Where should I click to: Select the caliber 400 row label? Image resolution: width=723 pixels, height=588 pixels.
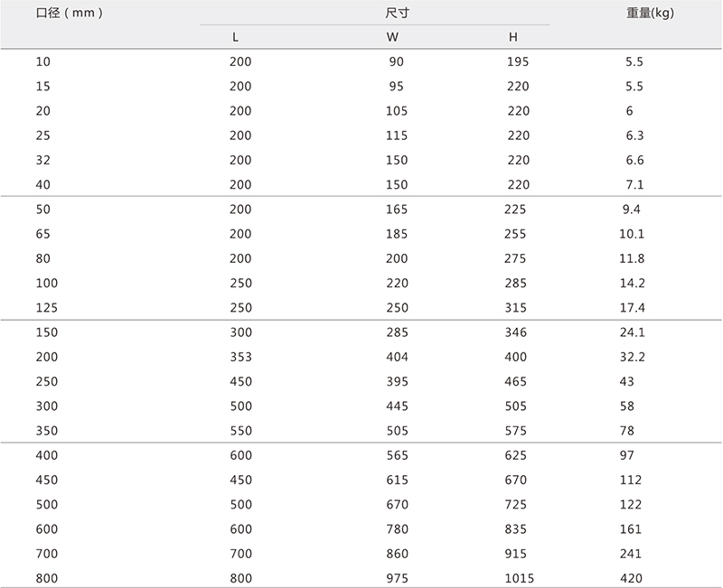point(47,455)
